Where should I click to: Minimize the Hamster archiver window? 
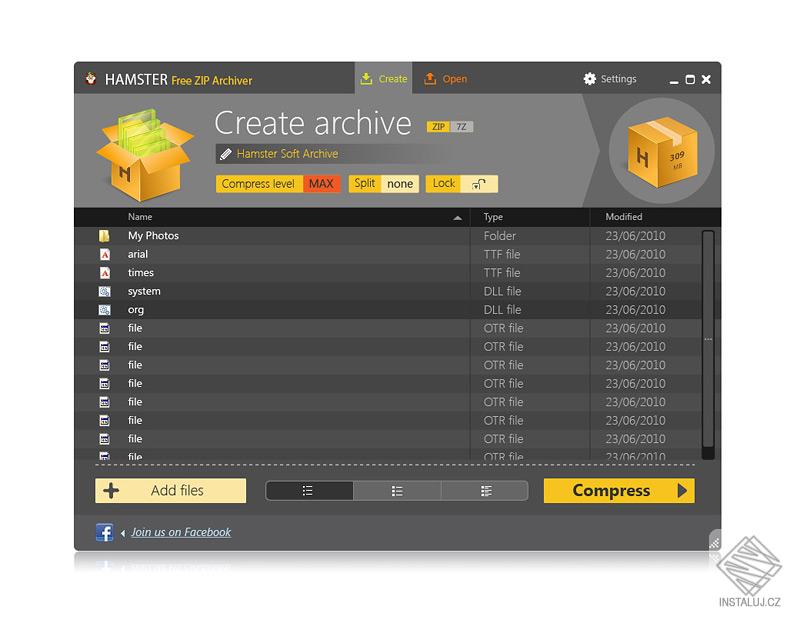[x=674, y=80]
